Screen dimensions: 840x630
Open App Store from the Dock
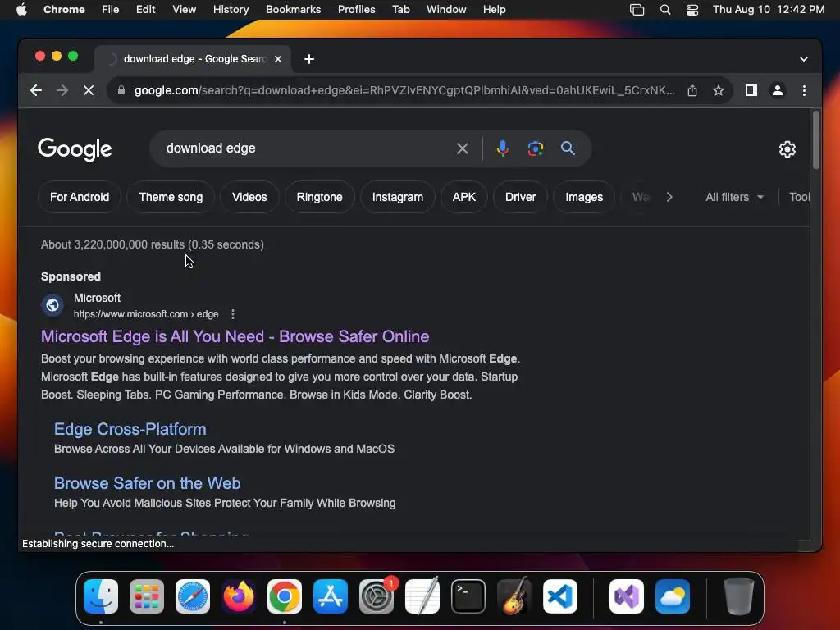pos(331,596)
